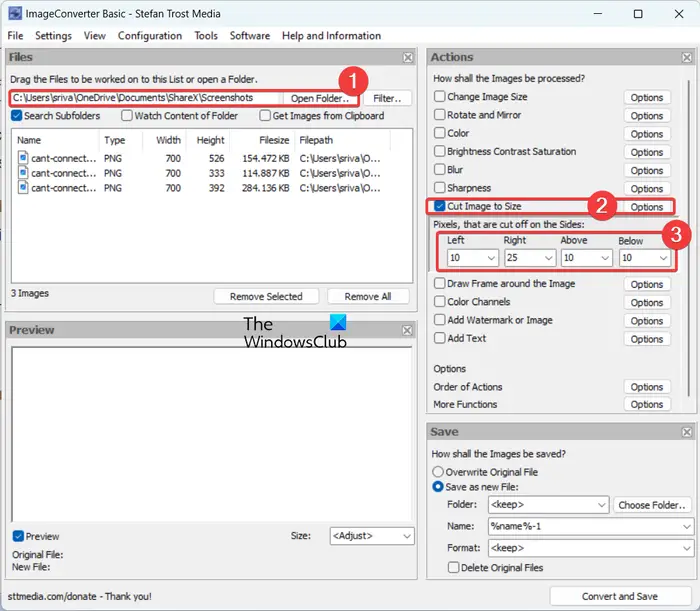
Task: Open Options for Change Image Size
Action: pos(647,97)
